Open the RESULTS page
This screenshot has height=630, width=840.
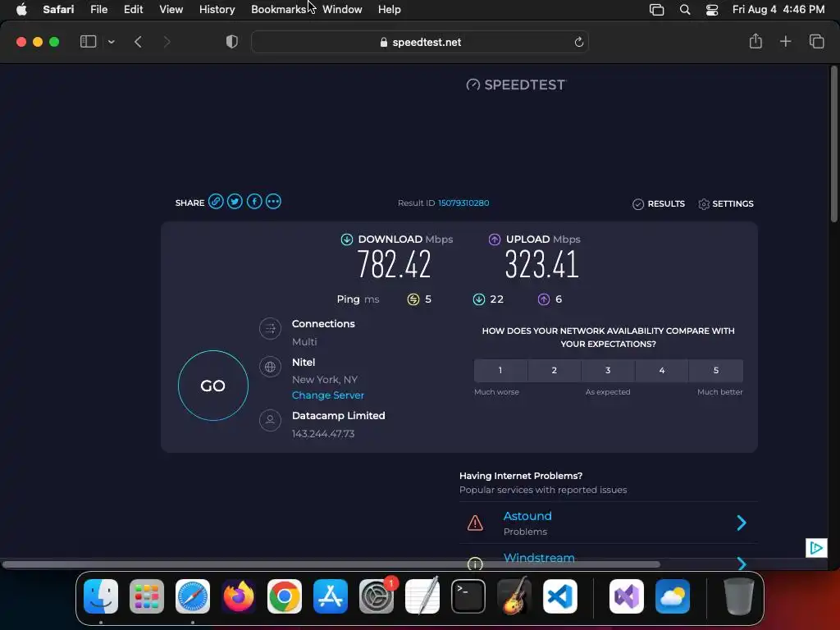pos(659,203)
